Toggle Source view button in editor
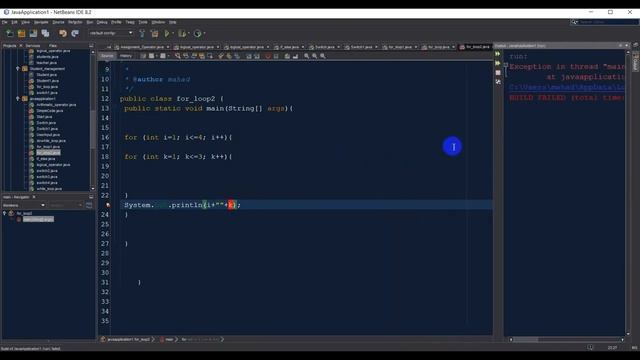The width and height of the screenshot is (640, 360). coord(107,56)
